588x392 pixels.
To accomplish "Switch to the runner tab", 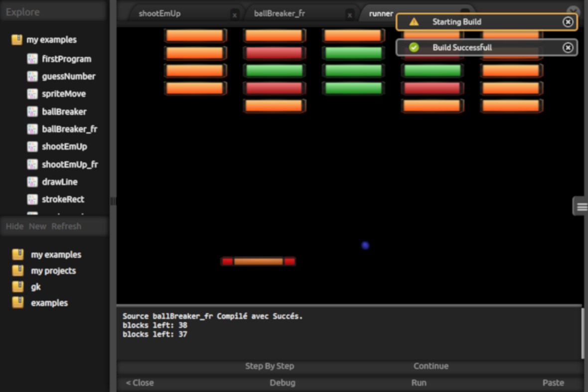I will point(381,13).
